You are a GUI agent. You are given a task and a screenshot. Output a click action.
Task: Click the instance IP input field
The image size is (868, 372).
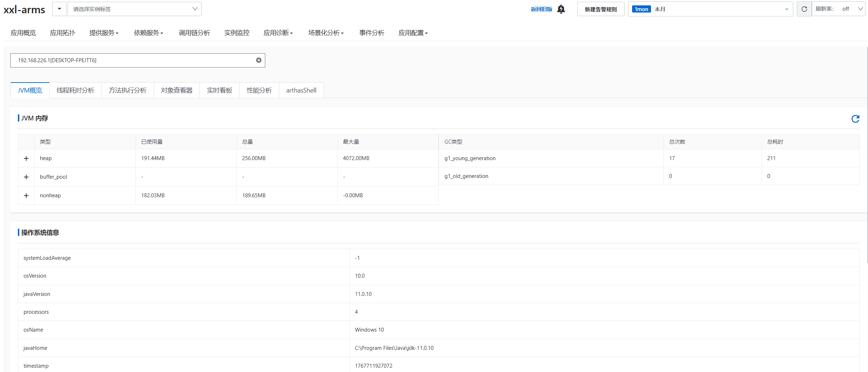138,60
